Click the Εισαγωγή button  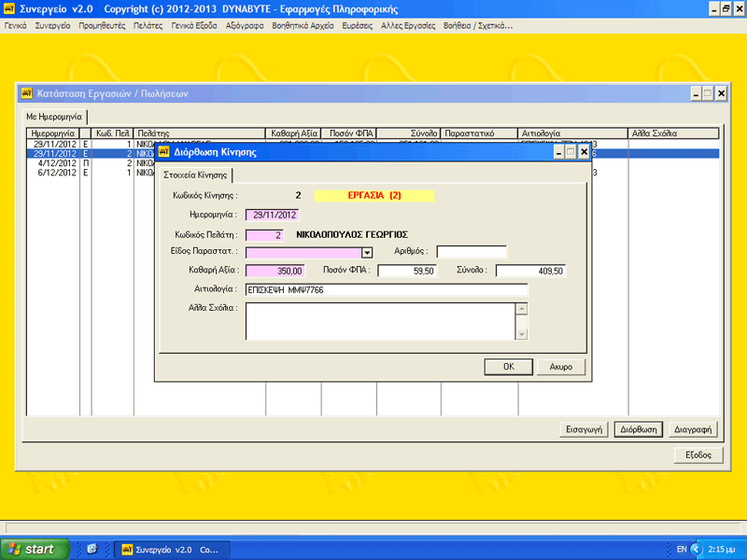[585, 429]
